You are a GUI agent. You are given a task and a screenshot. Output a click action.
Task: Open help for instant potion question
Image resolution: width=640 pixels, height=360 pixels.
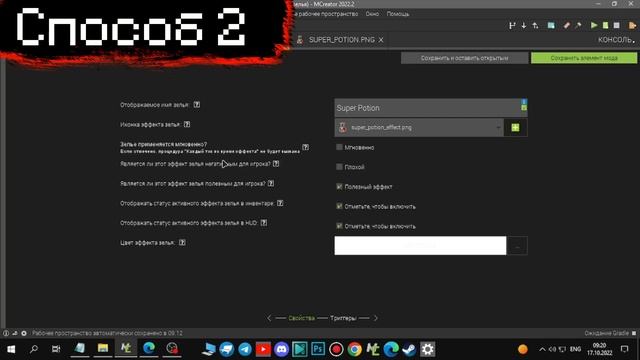[305, 147]
